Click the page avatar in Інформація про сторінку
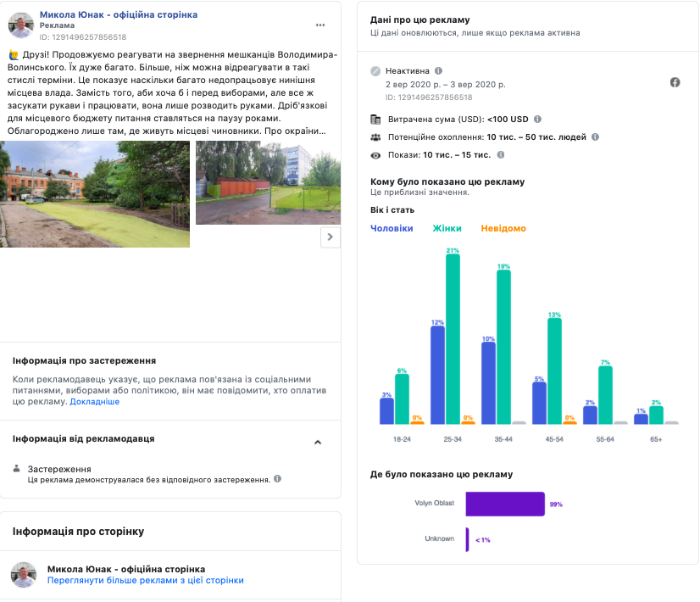The width and height of the screenshot is (700, 602). coord(24,575)
